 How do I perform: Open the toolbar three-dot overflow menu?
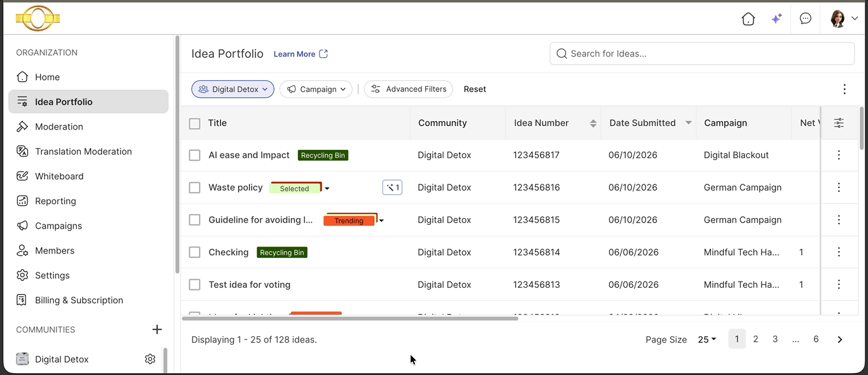(844, 89)
